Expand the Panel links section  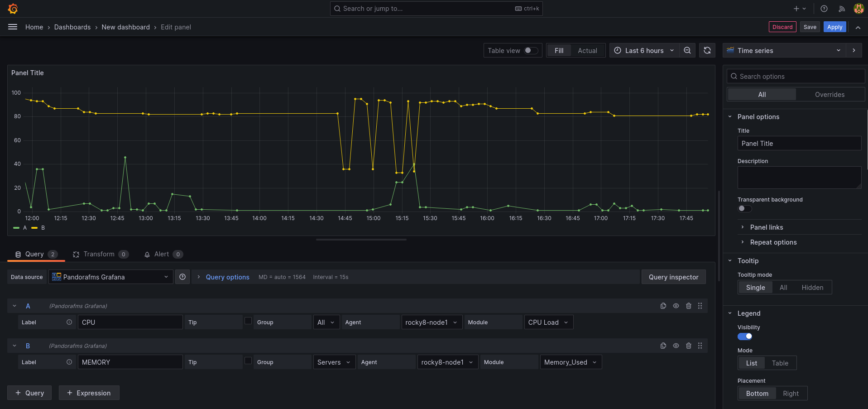(x=766, y=227)
